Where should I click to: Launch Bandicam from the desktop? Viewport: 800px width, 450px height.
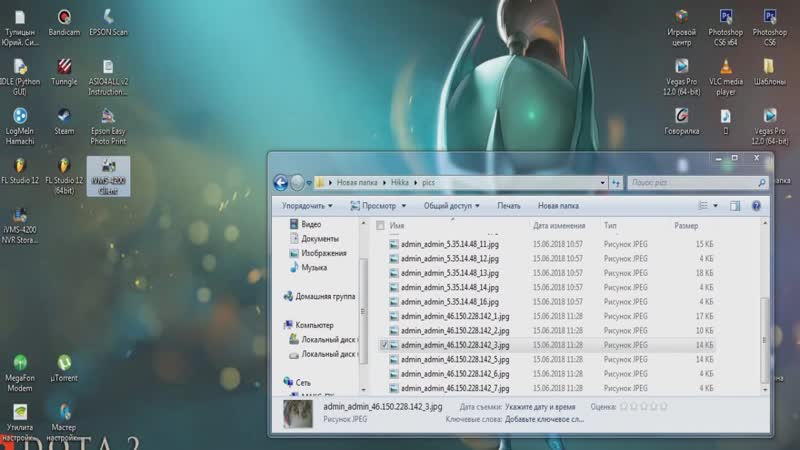(64, 23)
